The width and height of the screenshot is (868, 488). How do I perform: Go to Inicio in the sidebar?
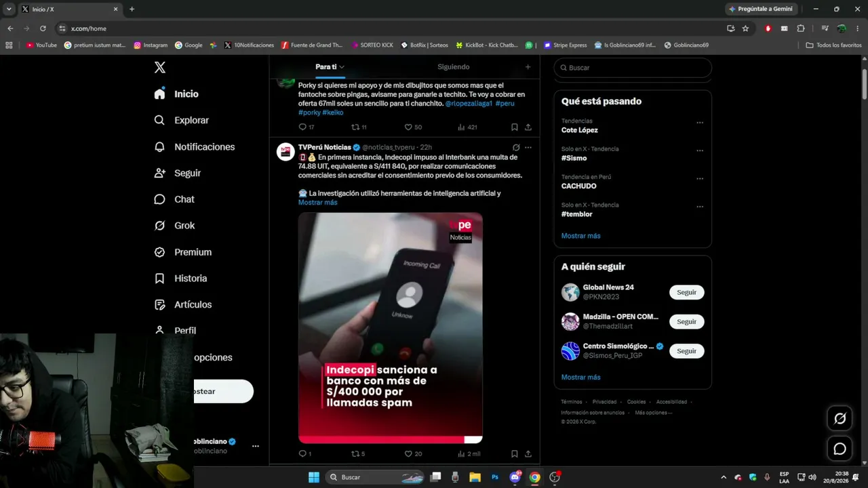tap(176, 94)
